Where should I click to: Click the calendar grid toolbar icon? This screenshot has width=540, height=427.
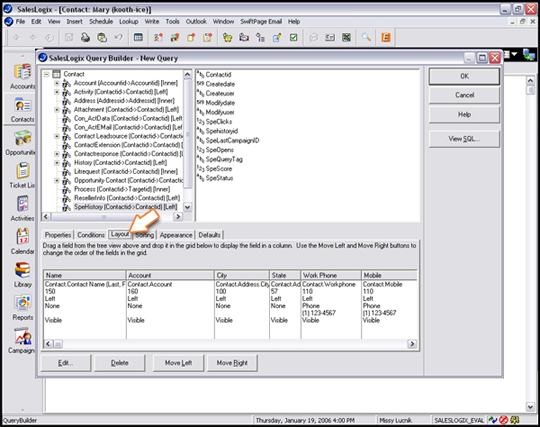(x=138, y=37)
